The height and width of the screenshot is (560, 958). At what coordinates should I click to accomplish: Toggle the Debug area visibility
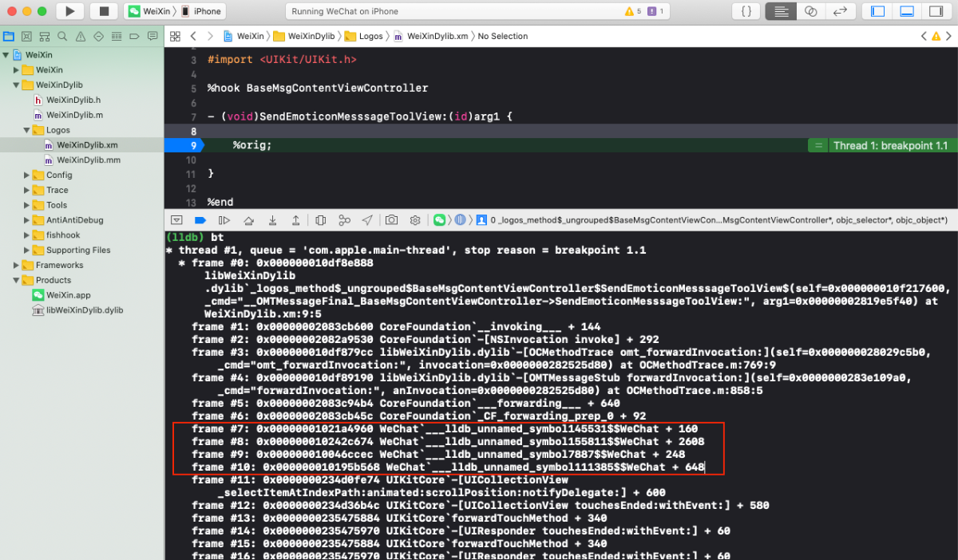click(906, 11)
